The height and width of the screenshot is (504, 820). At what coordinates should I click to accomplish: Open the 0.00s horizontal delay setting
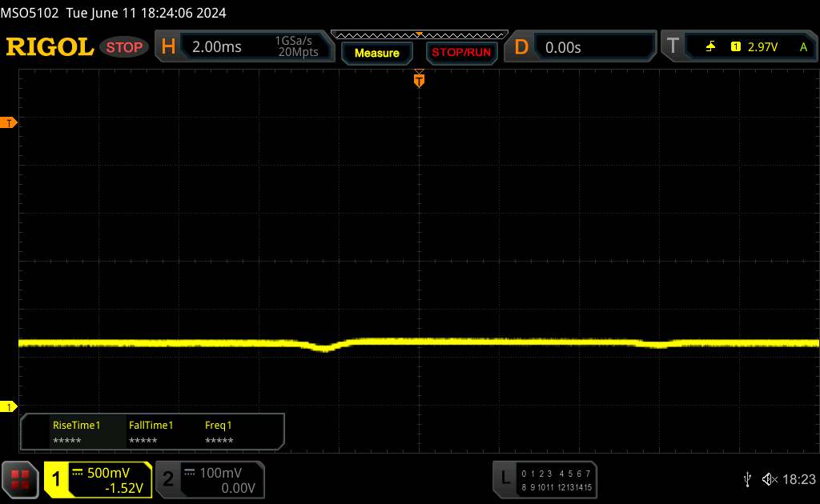coord(563,47)
